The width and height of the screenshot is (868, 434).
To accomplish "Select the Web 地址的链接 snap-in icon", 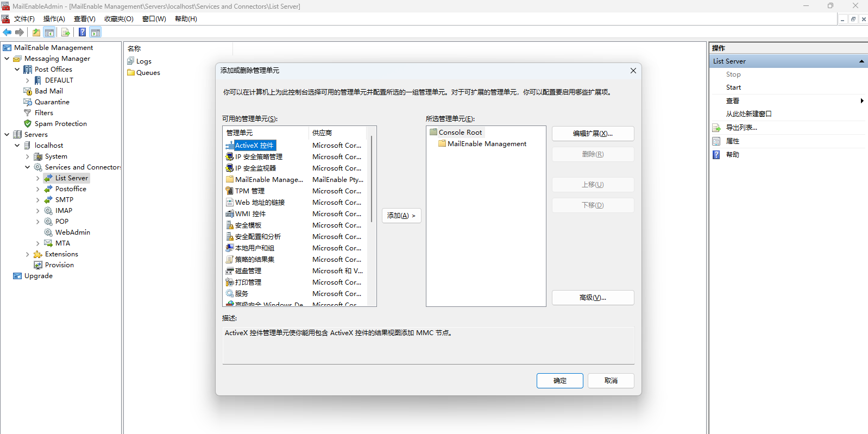I will (x=230, y=203).
